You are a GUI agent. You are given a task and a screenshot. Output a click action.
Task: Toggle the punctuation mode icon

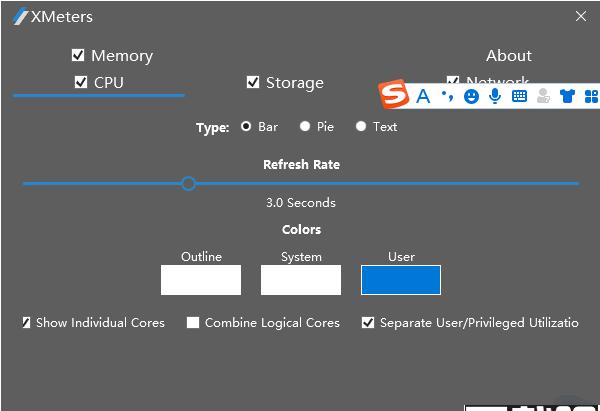447,96
